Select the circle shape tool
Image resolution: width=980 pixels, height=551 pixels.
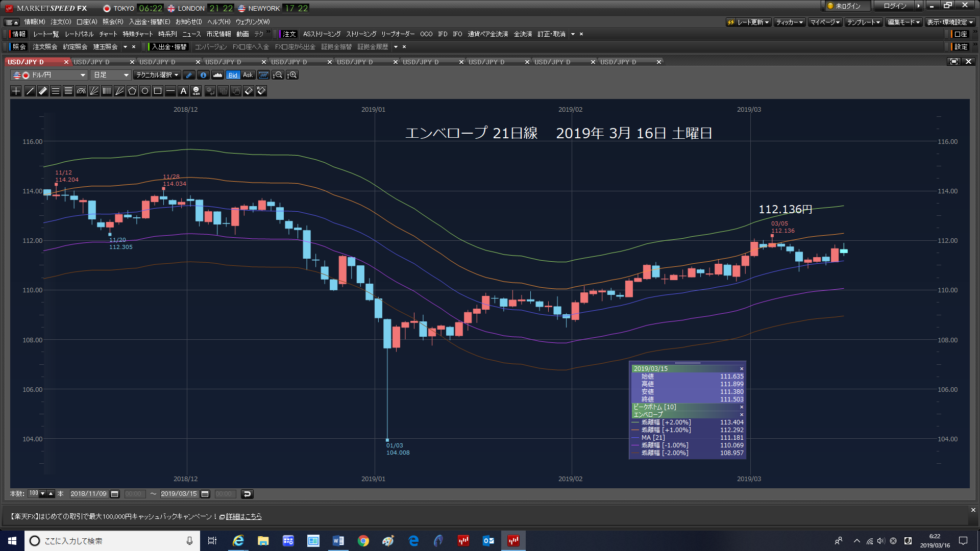145,91
